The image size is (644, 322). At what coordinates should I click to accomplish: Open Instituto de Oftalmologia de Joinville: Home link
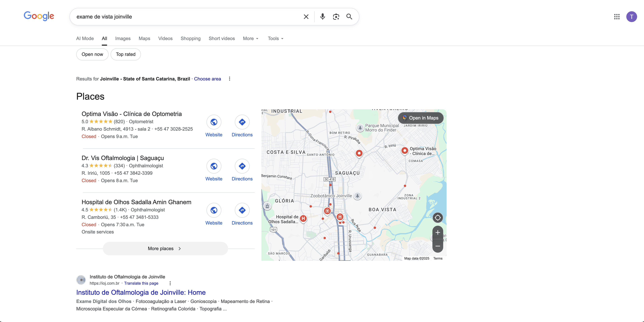[141, 292]
